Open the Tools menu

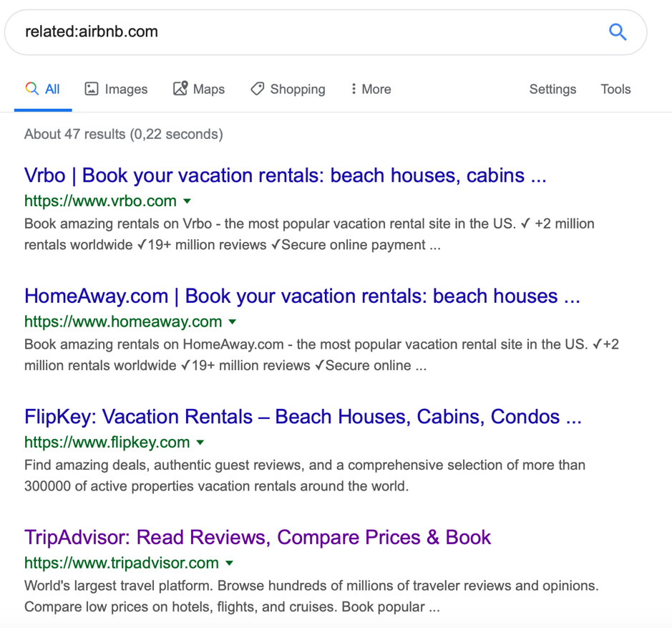click(x=615, y=89)
